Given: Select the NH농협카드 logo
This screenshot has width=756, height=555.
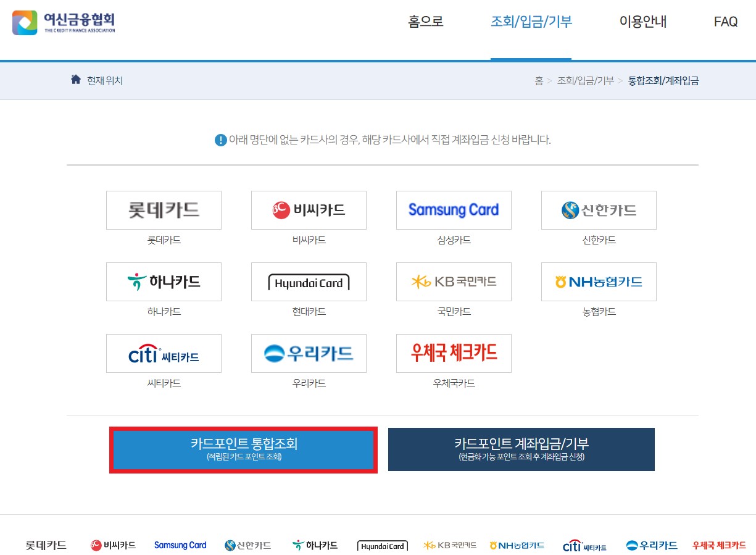Looking at the screenshot, I should coord(599,282).
